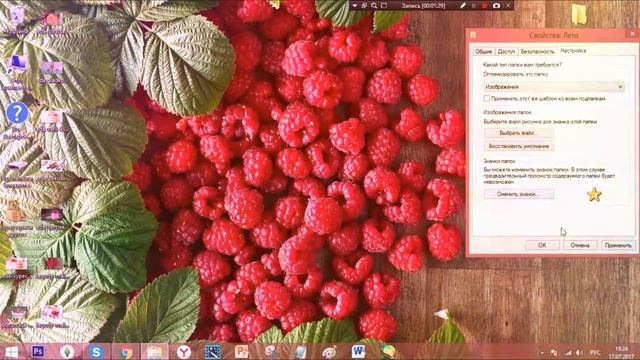Launch Photoshop from the taskbar
This screenshot has height=360, width=640.
tap(38, 351)
